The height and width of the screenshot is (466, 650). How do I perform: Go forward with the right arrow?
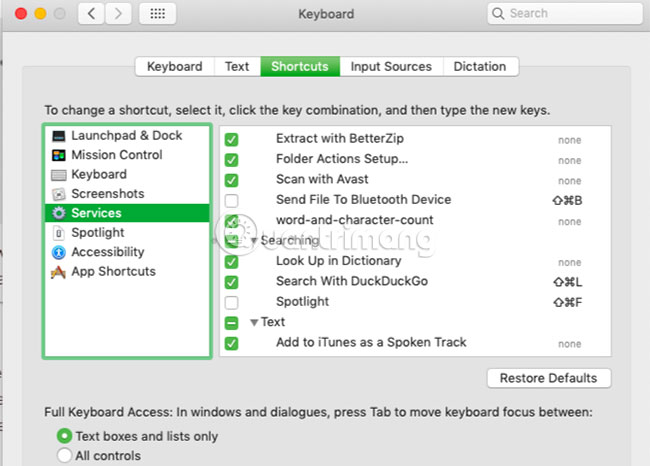click(119, 14)
